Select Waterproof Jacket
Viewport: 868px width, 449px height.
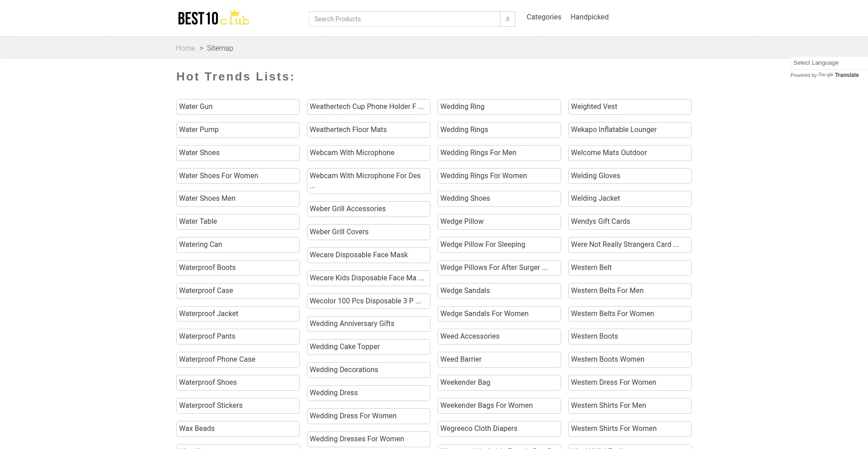point(238,314)
